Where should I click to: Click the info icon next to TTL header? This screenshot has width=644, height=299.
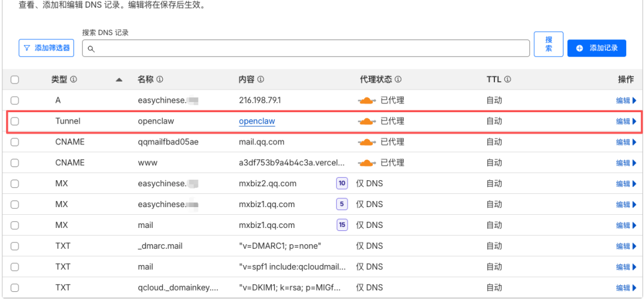click(x=507, y=79)
